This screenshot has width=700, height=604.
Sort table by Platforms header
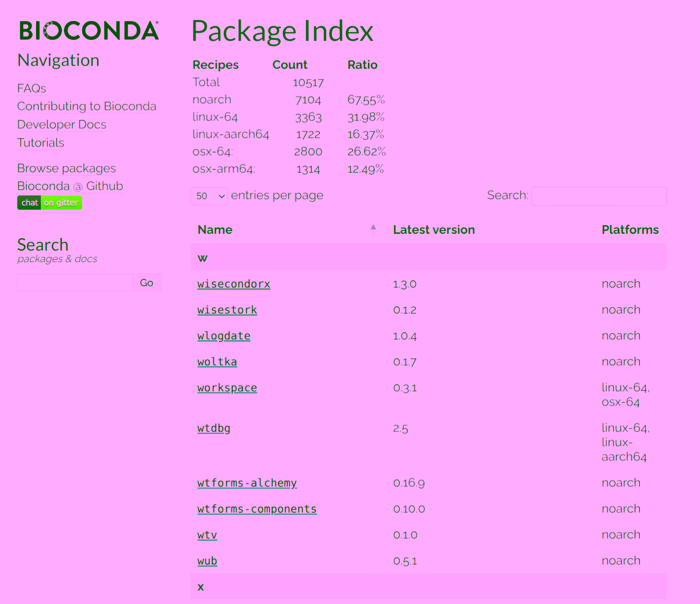coord(630,230)
